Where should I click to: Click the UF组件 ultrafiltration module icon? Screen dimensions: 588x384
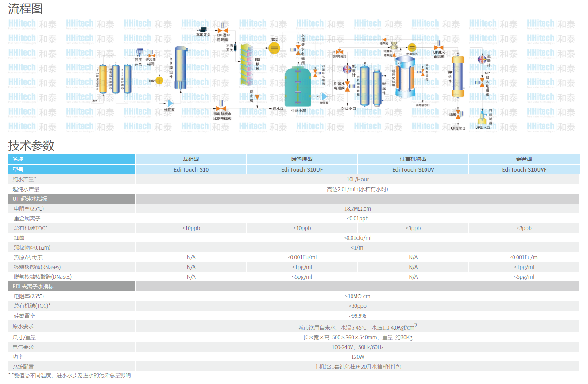coord(458,76)
